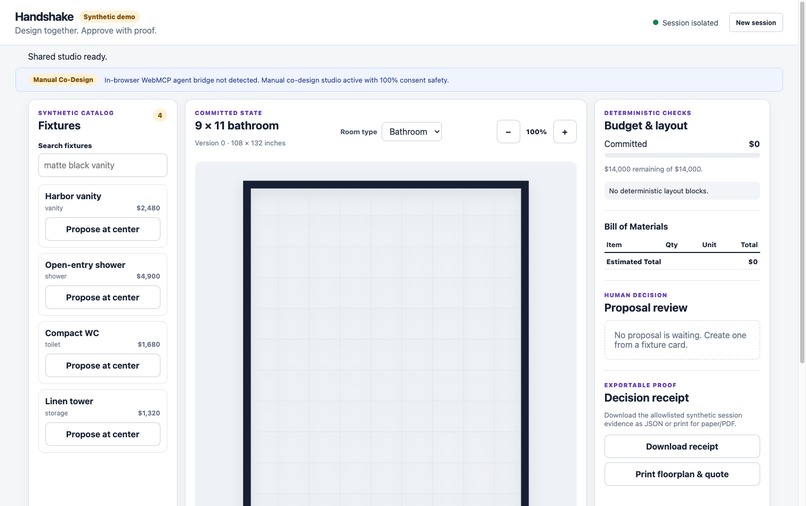
Task: Click the Bill of Materials heading
Action: click(636, 227)
